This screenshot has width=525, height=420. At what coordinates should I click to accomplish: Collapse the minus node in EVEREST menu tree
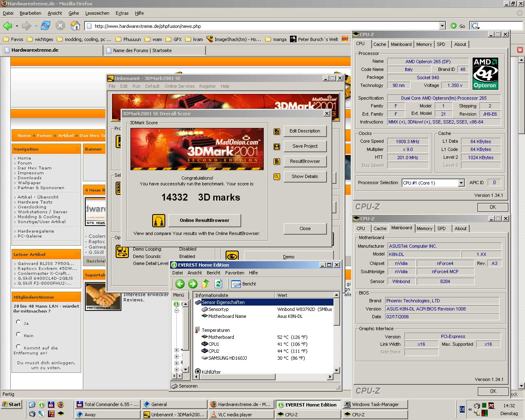(177, 311)
